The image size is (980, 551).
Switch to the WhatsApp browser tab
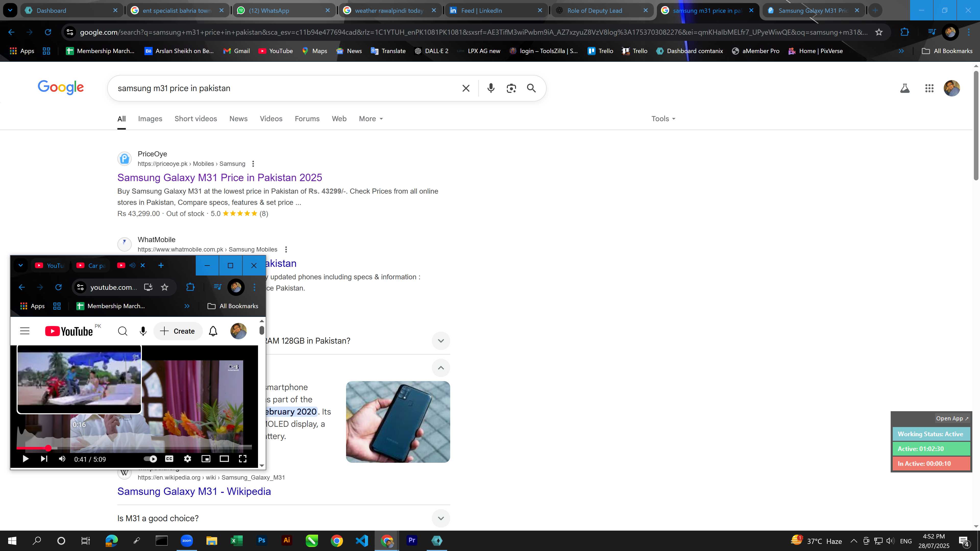point(284,10)
